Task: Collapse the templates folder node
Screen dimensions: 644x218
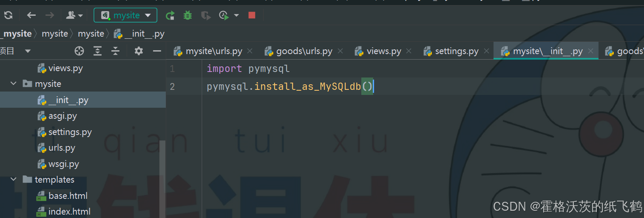Action: click(13, 180)
